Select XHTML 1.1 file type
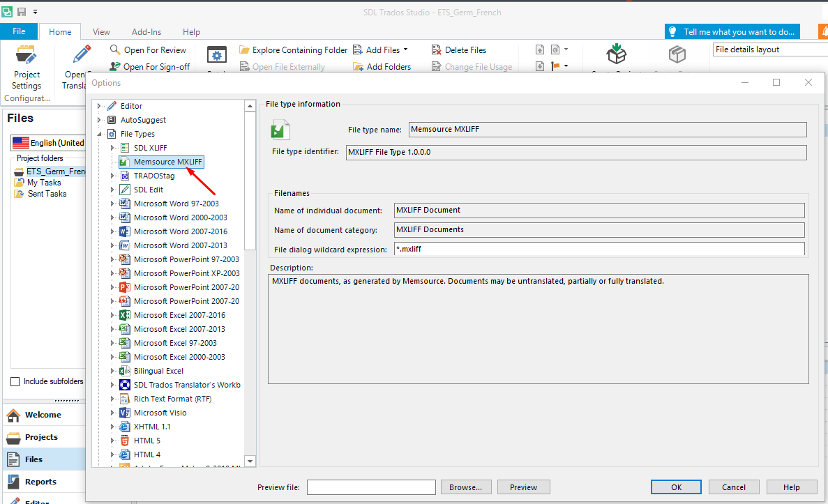Viewport: 828px width, 504px height. coord(152,427)
